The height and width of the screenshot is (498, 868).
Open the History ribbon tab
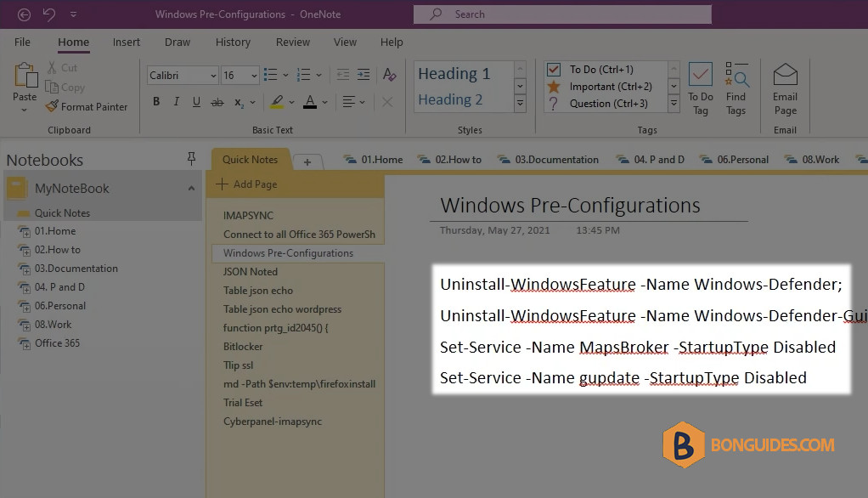(233, 42)
